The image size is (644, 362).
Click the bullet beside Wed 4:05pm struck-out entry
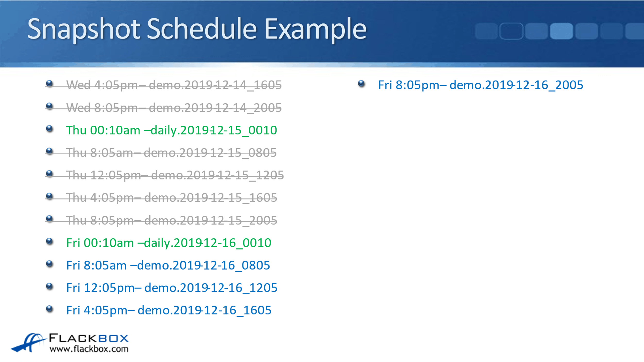pos(49,83)
